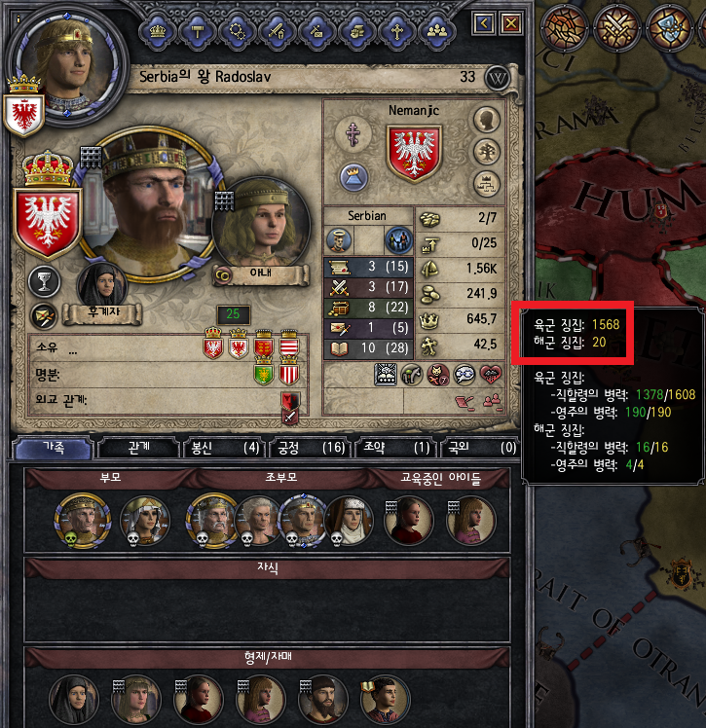Click the Wikipedia W button next to age
The width and height of the screenshot is (706, 728).
[x=497, y=79]
